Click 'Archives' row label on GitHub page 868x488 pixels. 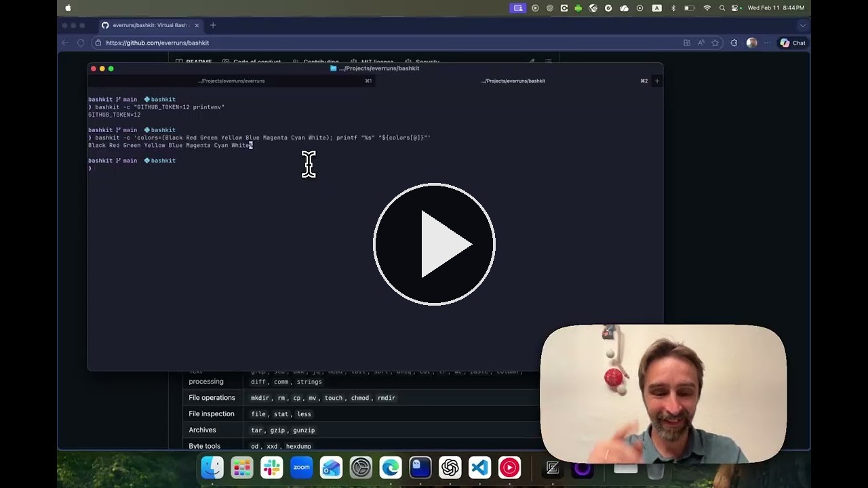pyautogui.click(x=202, y=430)
